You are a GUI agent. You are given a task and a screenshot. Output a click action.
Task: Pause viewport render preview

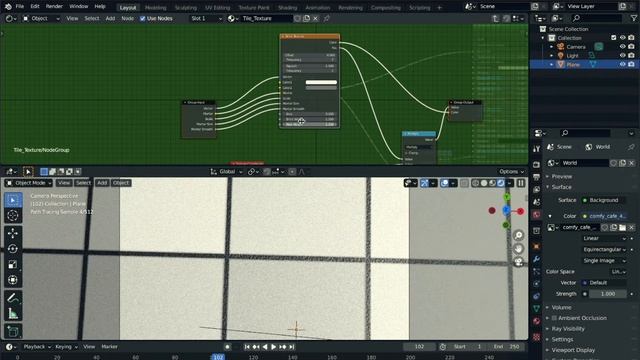coord(521,183)
